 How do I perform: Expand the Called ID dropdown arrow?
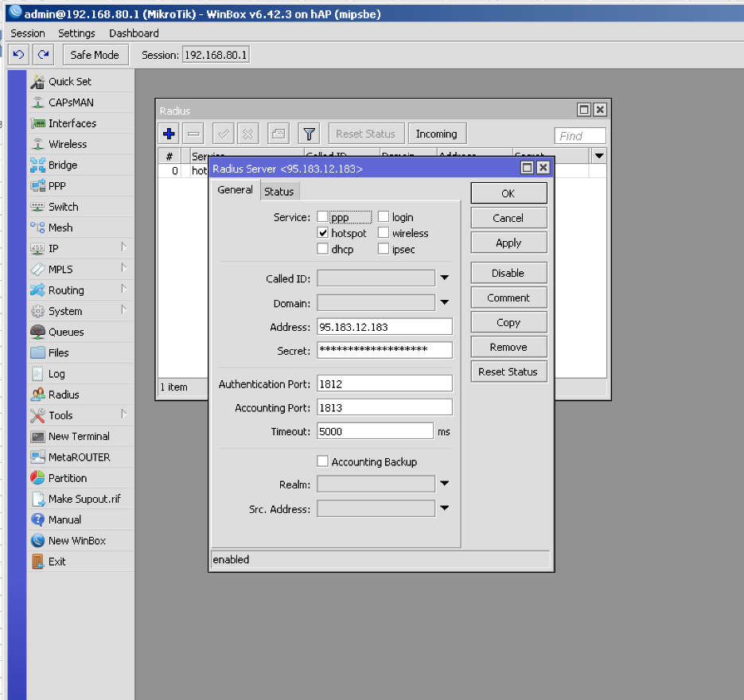(x=445, y=278)
